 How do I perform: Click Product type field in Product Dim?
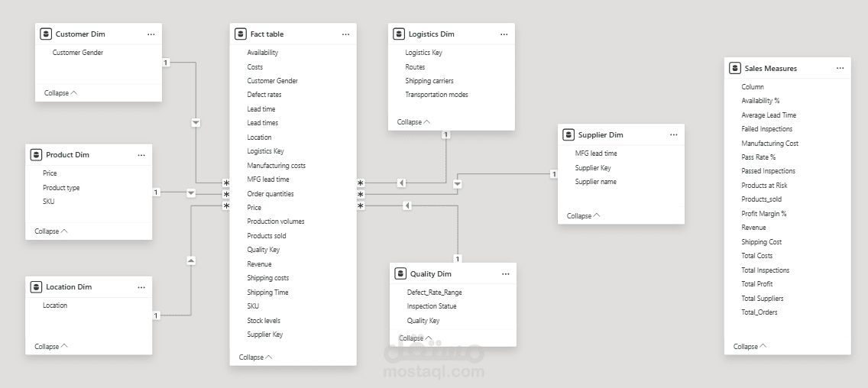pos(61,188)
